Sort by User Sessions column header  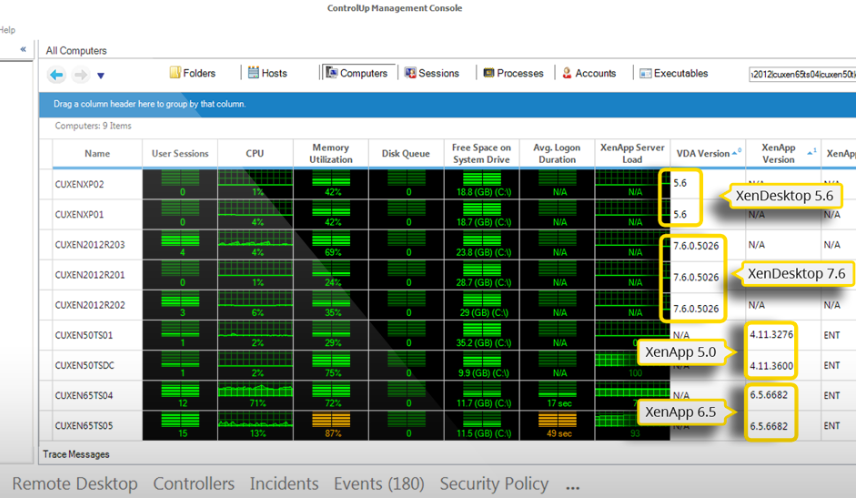click(x=180, y=153)
